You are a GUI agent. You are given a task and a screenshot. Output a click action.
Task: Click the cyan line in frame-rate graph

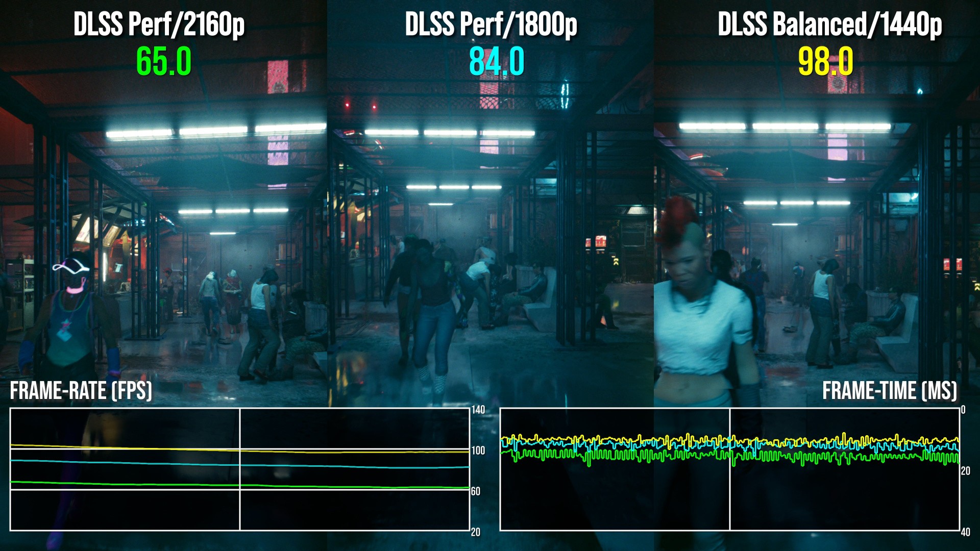(128, 463)
